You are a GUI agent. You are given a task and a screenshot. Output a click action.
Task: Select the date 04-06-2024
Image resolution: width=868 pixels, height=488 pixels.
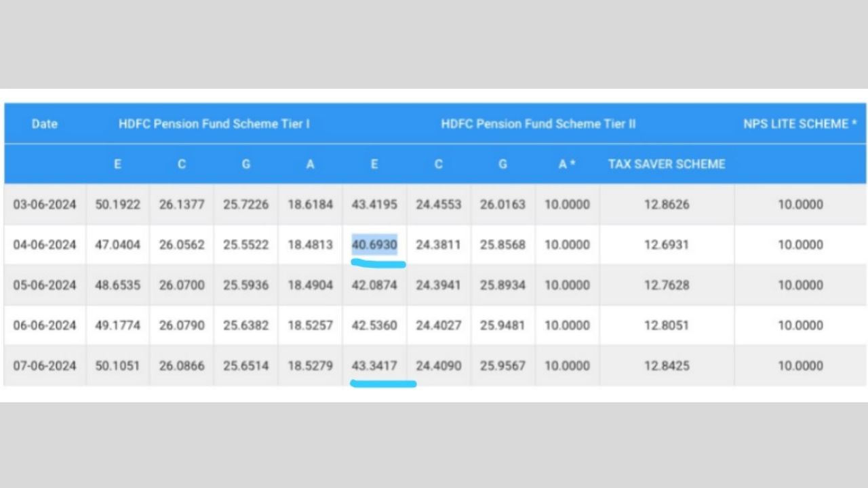(45, 245)
